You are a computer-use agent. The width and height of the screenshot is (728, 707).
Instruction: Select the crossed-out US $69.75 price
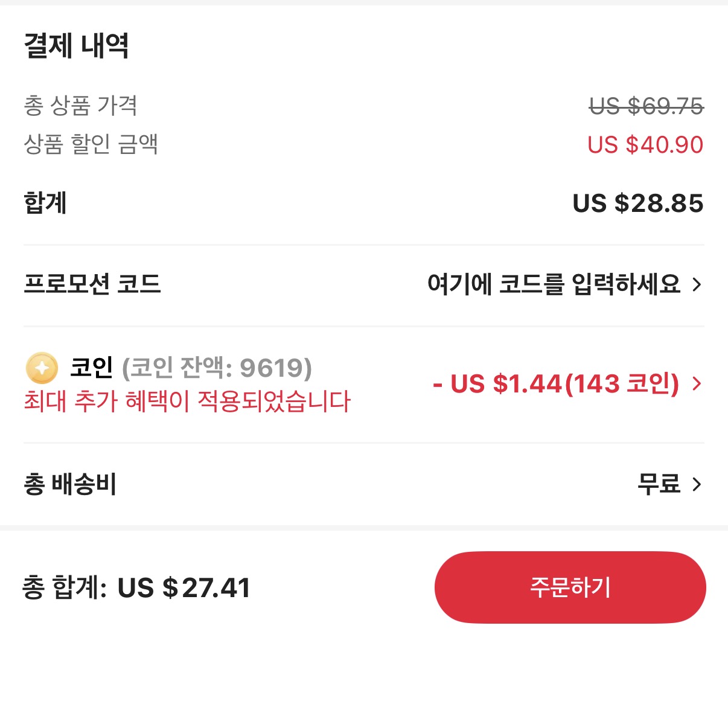(x=646, y=106)
